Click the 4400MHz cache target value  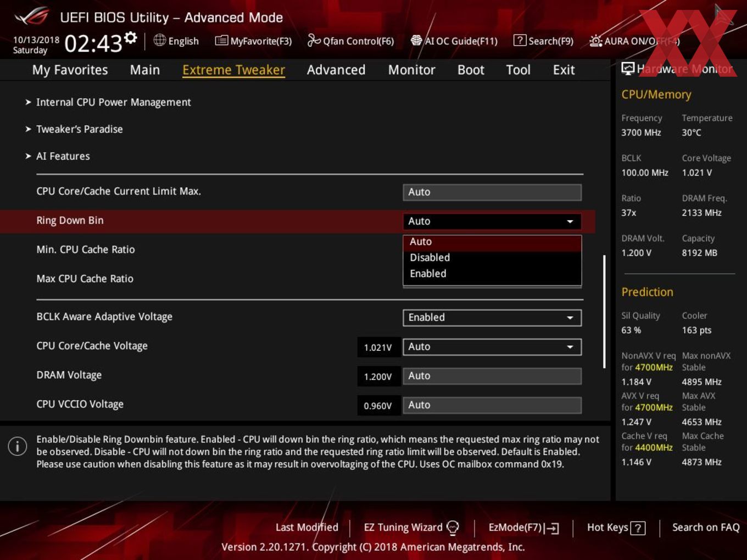pos(654,447)
